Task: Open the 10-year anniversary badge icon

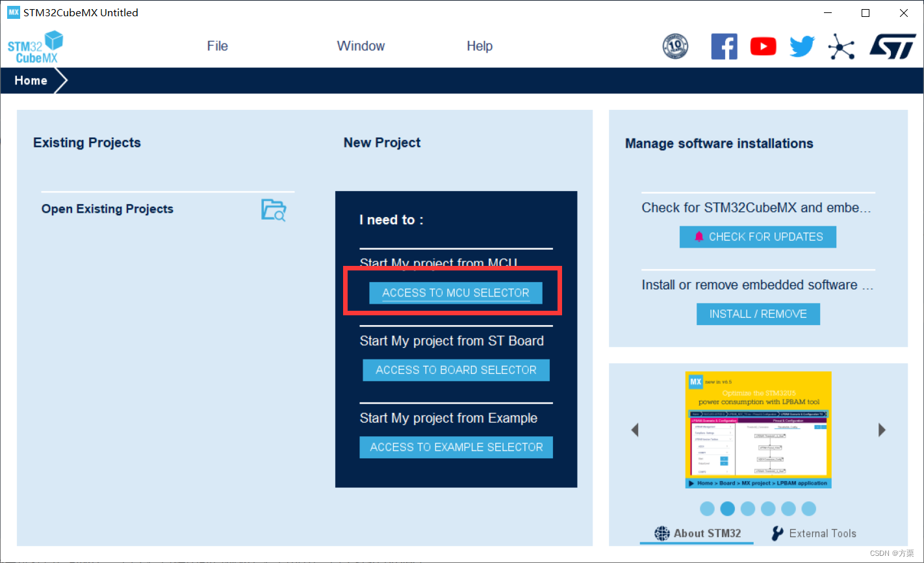Action: click(675, 47)
